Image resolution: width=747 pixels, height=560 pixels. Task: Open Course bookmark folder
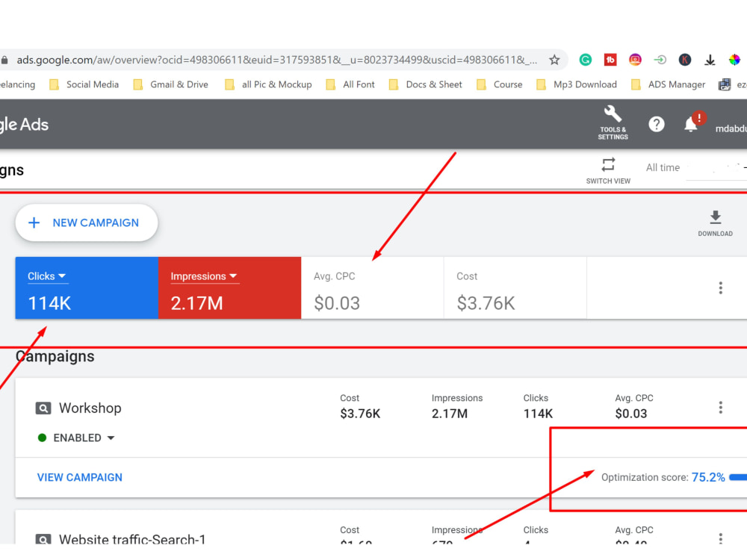(500, 84)
